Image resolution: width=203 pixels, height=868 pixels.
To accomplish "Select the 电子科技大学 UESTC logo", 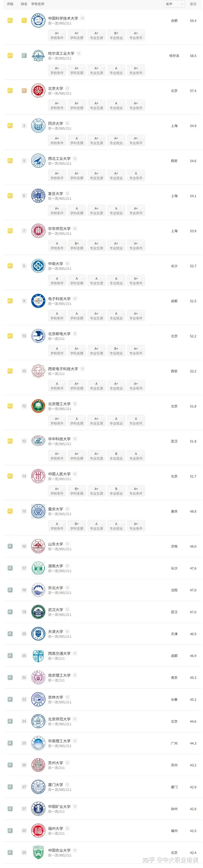I will coord(38,301).
